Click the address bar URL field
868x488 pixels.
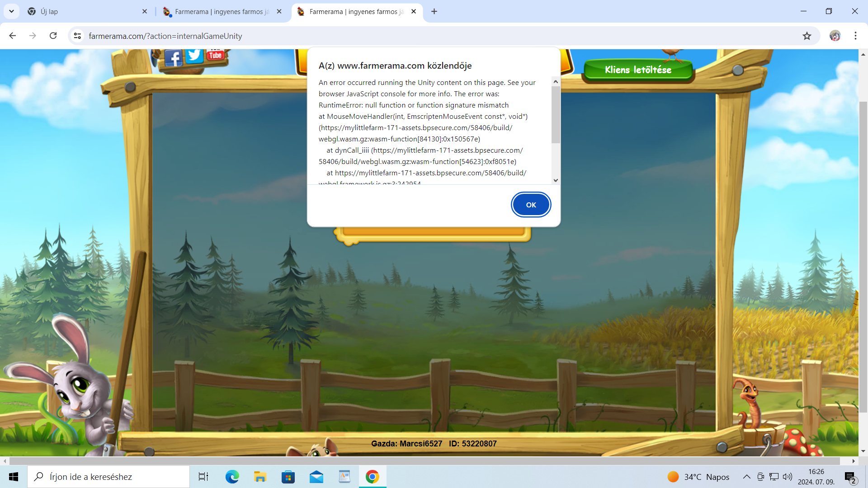click(x=443, y=36)
